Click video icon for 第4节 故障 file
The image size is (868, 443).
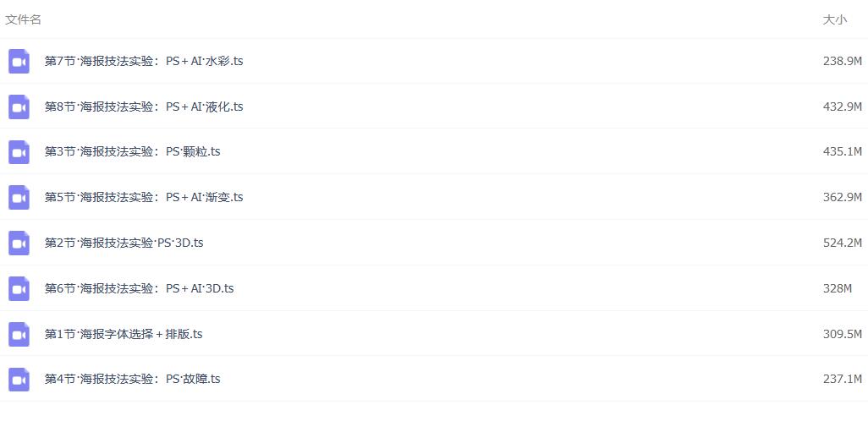point(19,380)
